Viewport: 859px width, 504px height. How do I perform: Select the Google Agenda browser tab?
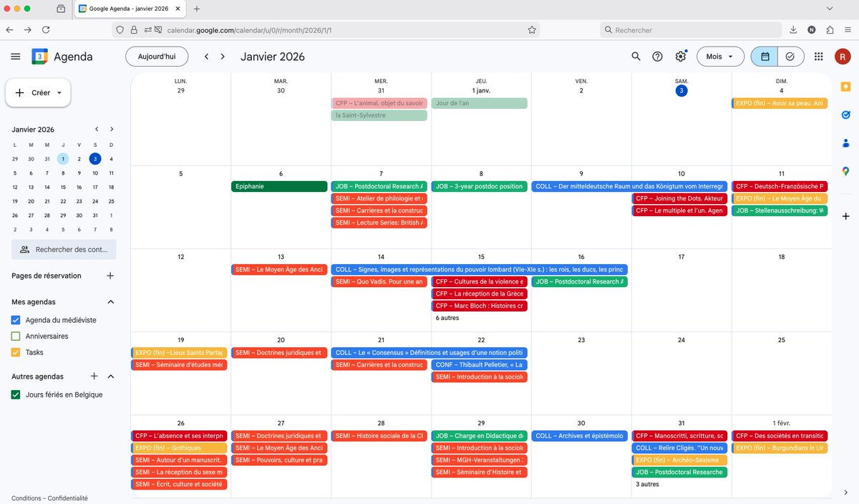click(x=130, y=9)
